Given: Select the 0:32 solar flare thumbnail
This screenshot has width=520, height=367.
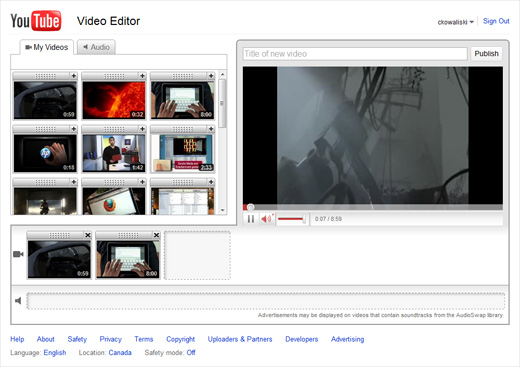Looking at the screenshot, I should pos(114,100).
